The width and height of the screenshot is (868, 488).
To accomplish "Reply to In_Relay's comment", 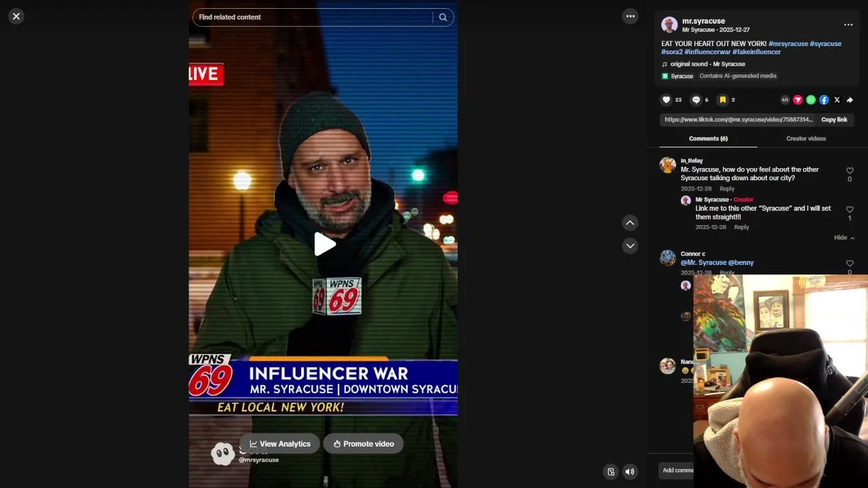I will pyautogui.click(x=727, y=189).
